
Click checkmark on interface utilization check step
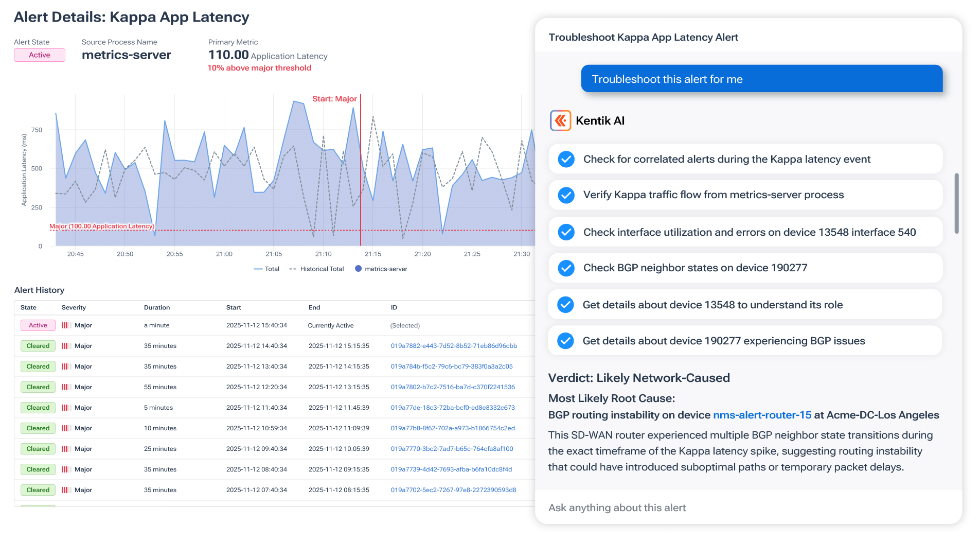[566, 232]
